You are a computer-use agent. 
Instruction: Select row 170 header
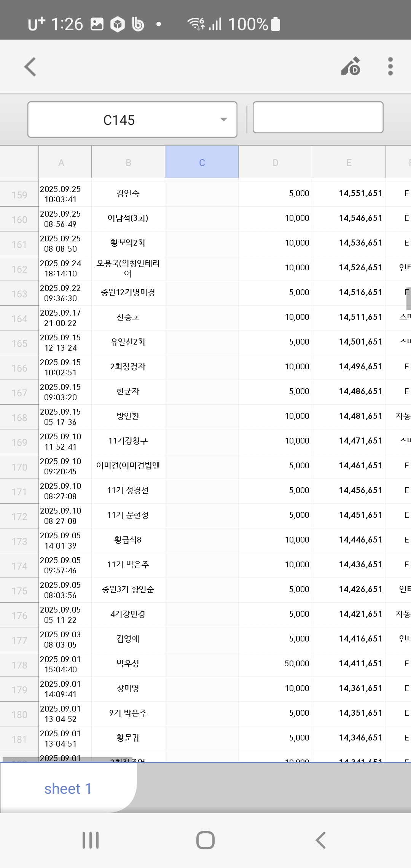tap(19, 467)
